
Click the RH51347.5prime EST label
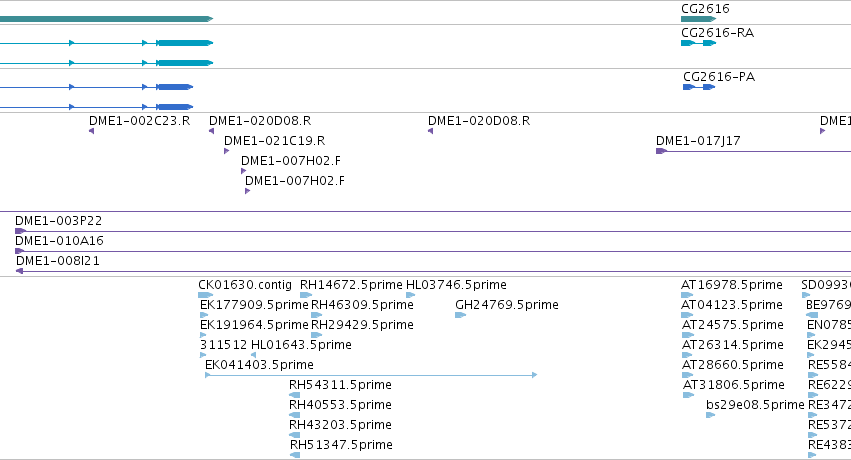pos(341,445)
